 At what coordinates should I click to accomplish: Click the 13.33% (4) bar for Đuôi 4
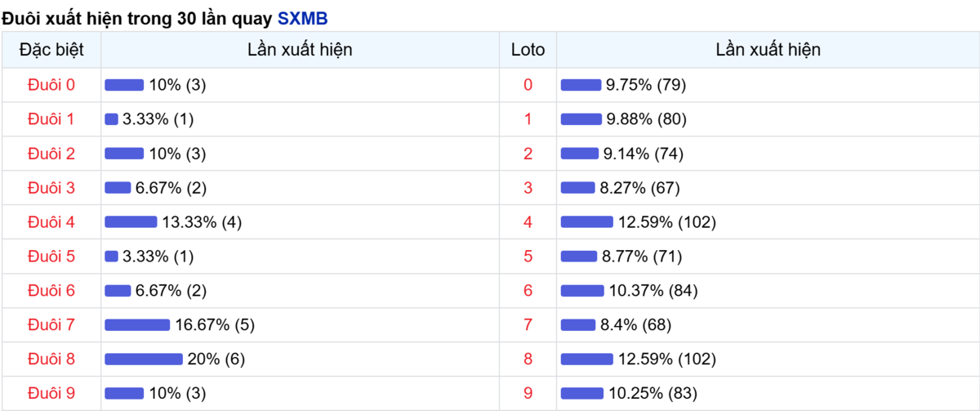point(131,222)
